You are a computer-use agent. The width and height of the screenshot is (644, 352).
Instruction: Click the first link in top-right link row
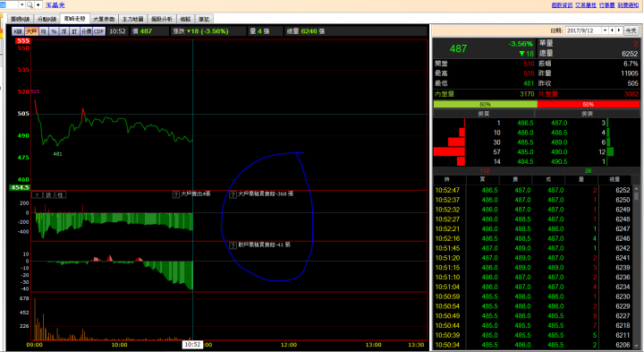(x=562, y=5)
